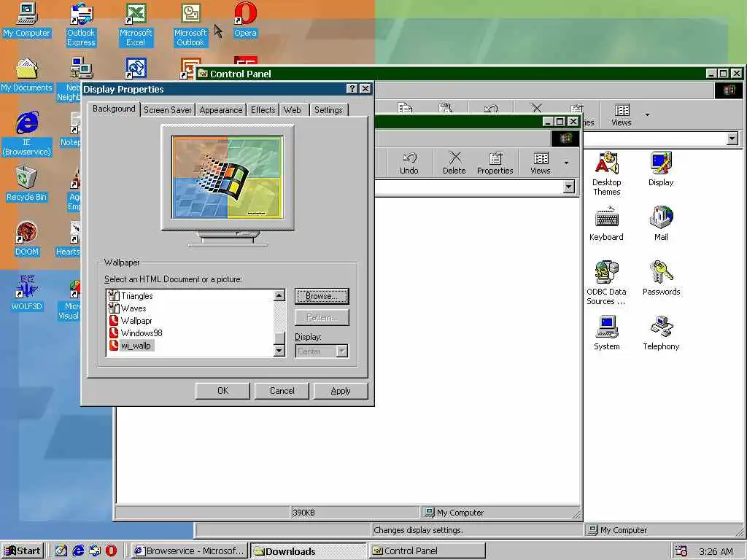Open the Display icon in Control Panel
Image resolution: width=747 pixels, height=560 pixels.
[661, 168]
